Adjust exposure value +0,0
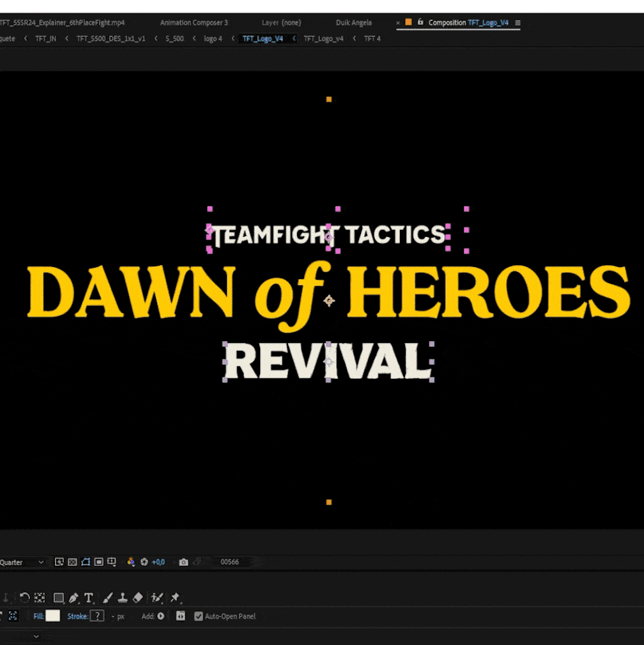This screenshot has width=644, height=645. [158, 562]
